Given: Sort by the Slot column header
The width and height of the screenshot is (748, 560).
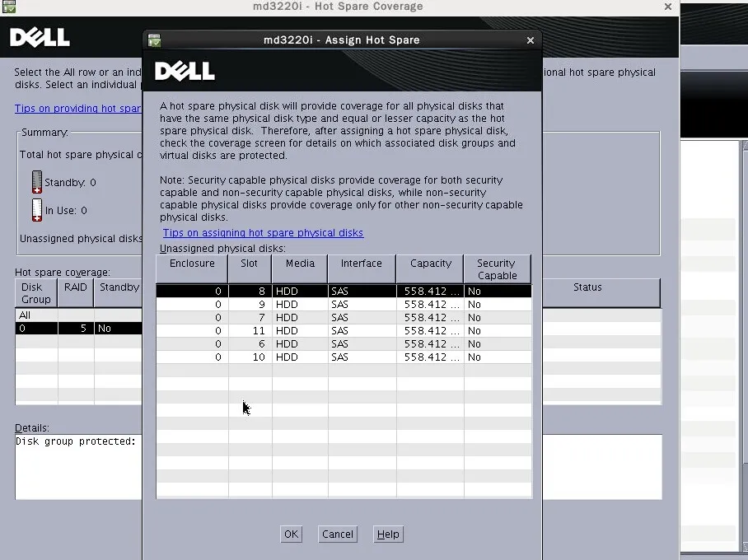Looking at the screenshot, I should (249, 269).
